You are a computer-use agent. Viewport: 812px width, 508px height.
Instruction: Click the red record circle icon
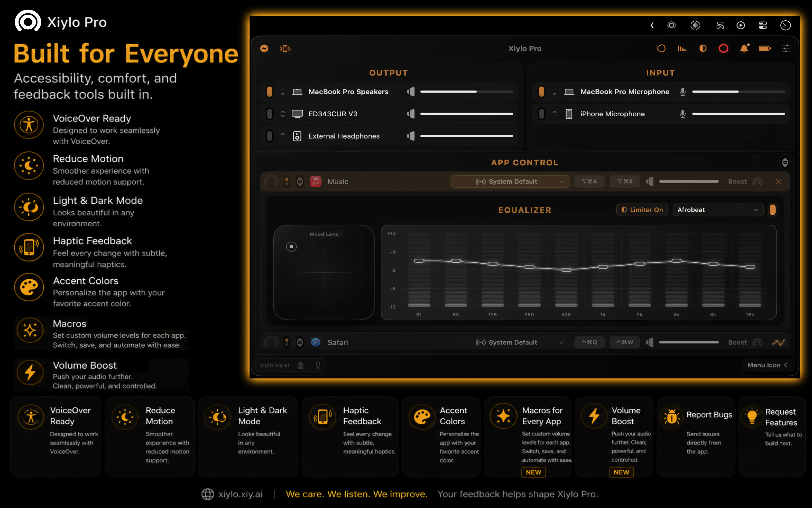(723, 49)
